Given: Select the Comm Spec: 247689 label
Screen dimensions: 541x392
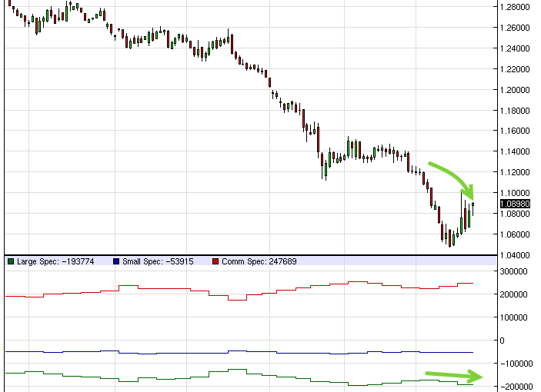Looking at the screenshot, I should [x=259, y=261].
